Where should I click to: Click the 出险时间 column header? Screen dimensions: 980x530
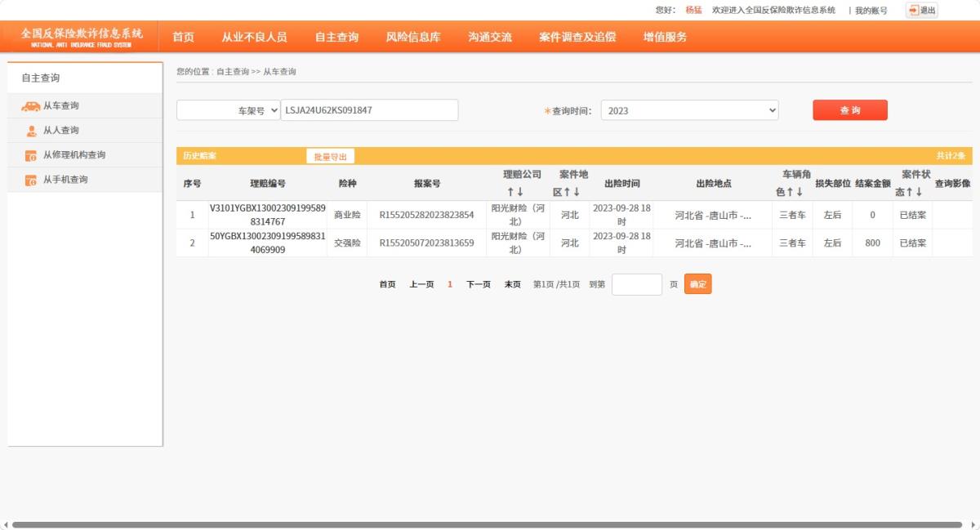pos(622,183)
